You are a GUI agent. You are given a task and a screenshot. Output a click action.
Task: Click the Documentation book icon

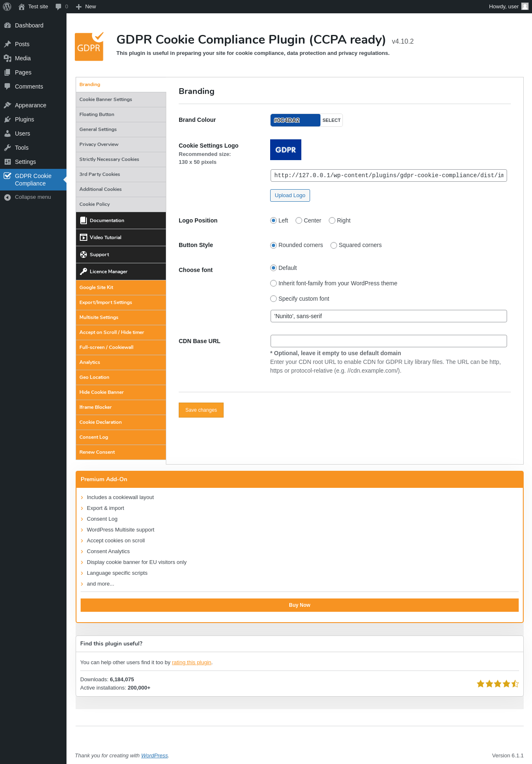tap(84, 220)
